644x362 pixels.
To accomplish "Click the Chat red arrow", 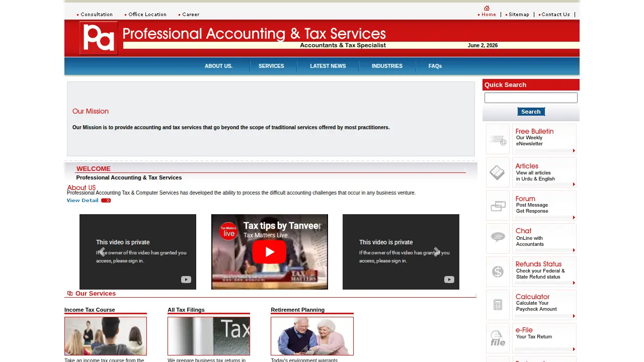I will point(574,250).
